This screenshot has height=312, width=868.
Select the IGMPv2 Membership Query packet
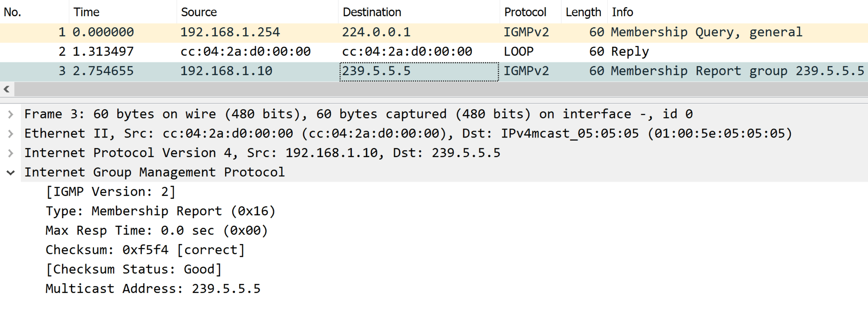pos(297,32)
